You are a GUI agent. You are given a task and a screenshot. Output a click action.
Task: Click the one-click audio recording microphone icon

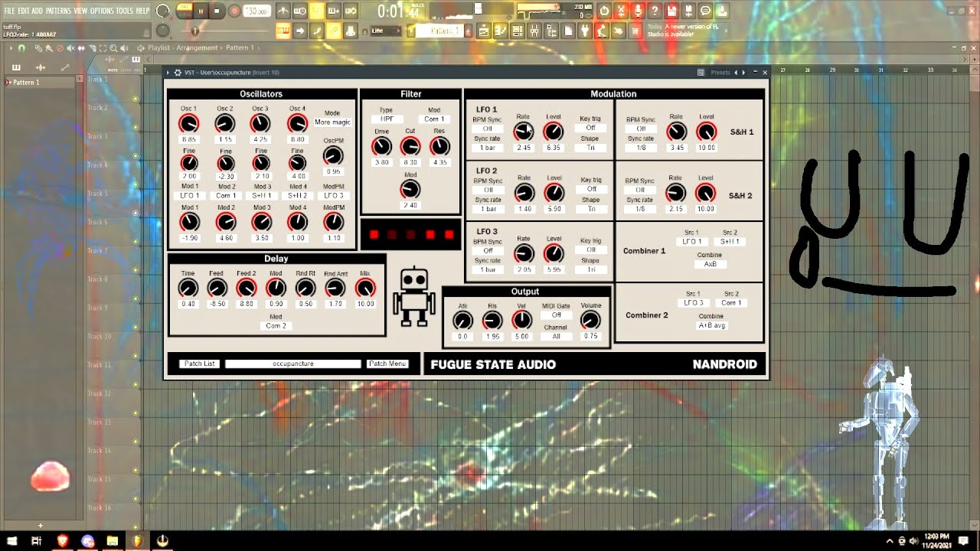coord(638,11)
